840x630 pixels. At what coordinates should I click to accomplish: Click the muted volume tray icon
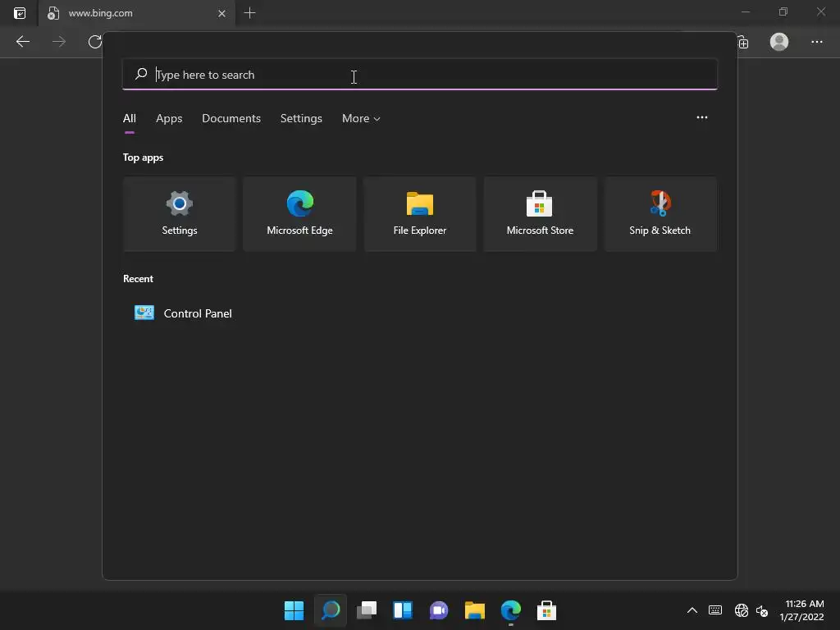(x=762, y=610)
